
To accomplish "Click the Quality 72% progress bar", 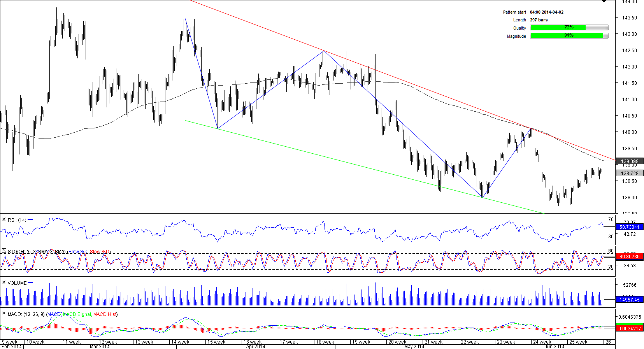I will click(x=569, y=28).
